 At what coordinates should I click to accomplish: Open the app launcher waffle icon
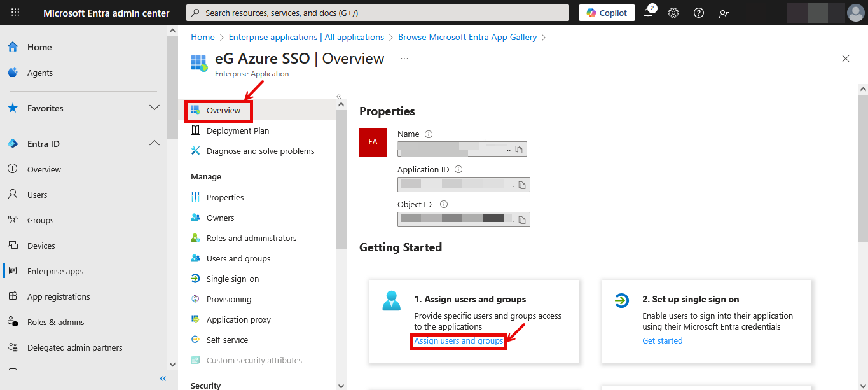(x=15, y=13)
